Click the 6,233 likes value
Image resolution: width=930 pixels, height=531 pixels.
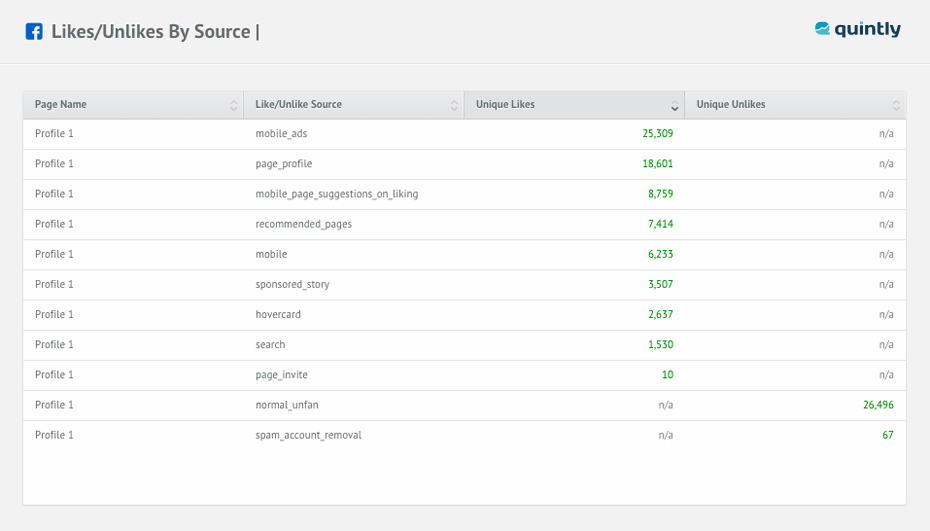click(660, 255)
